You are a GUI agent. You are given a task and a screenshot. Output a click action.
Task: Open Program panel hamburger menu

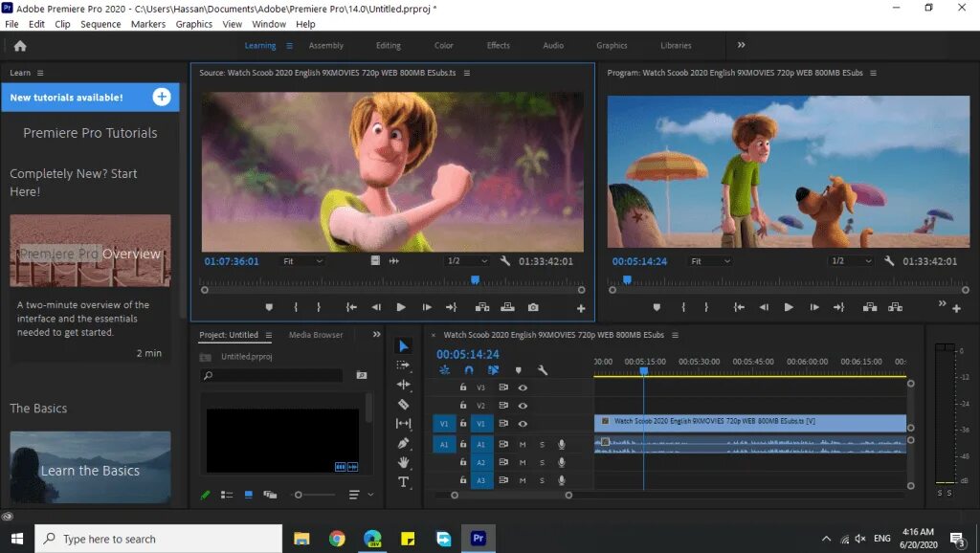[x=873, y=73]
